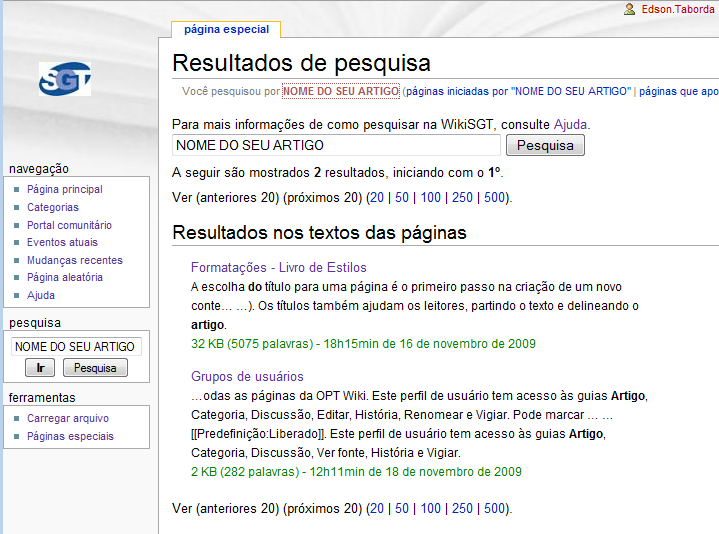Image resolution: width=719 pixels, height=534 pixels.
Task: Open Carregar arquivo tool link
Action: tap(67, 418)
